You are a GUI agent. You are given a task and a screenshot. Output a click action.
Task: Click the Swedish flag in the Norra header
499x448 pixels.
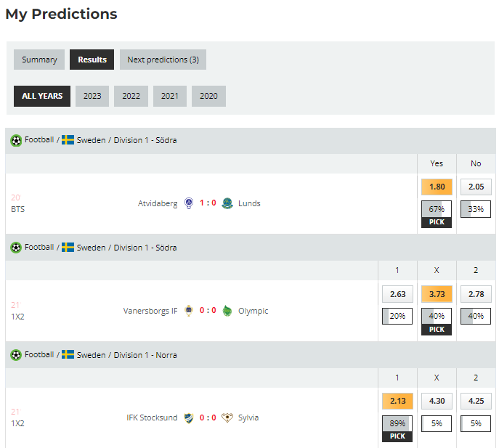pos(68,354)
